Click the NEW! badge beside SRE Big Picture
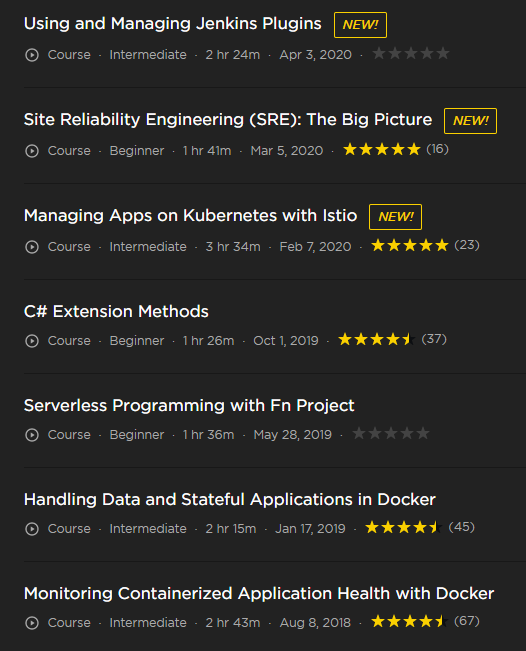The width and height of the screenshot is (526, 651). point(470,121)
